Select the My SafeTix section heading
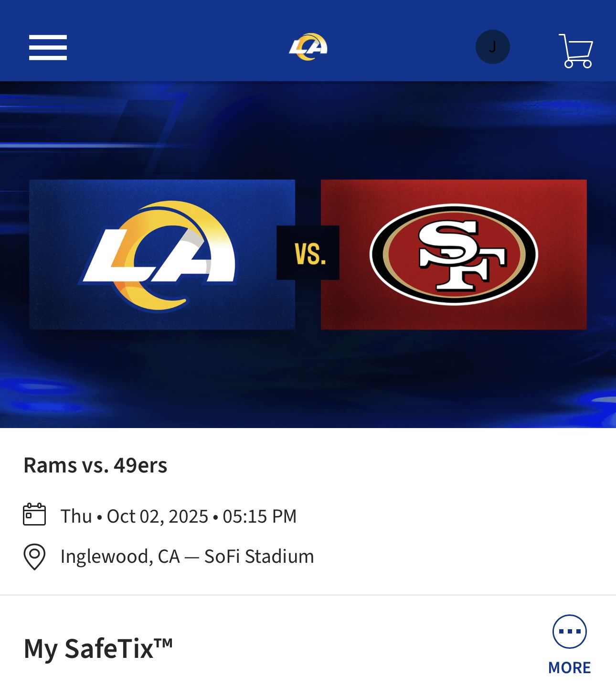 98,649
